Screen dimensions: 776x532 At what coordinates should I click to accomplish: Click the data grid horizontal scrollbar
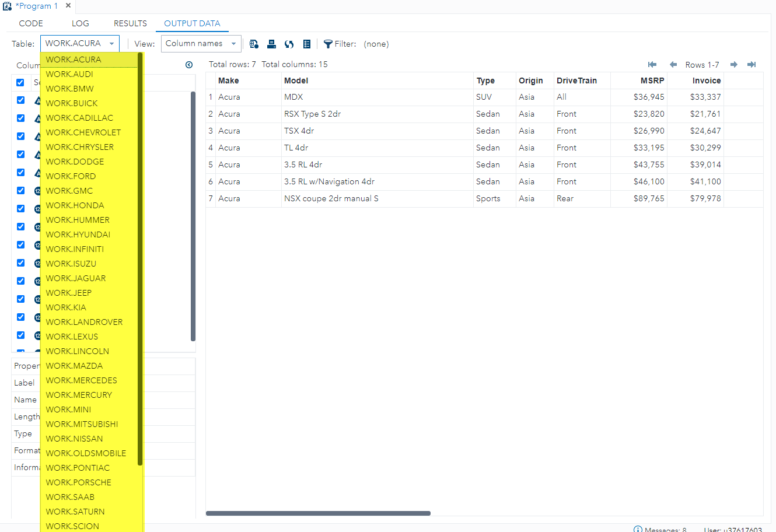point(318,513)
